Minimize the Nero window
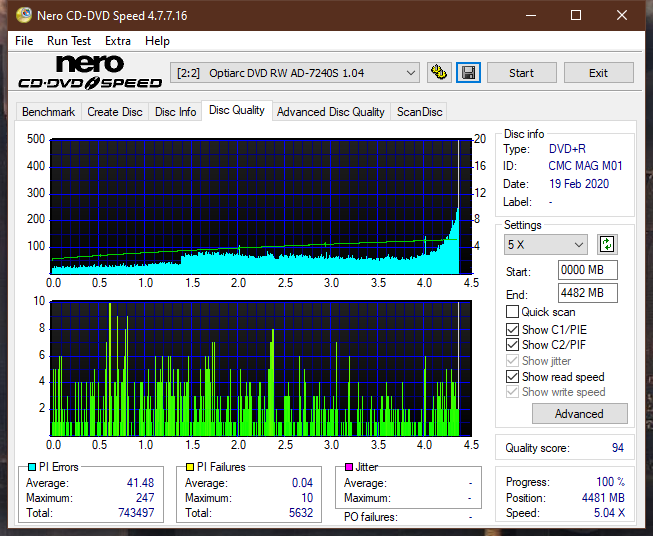This screenshot has width=653, height=536. tap(531, 15)
